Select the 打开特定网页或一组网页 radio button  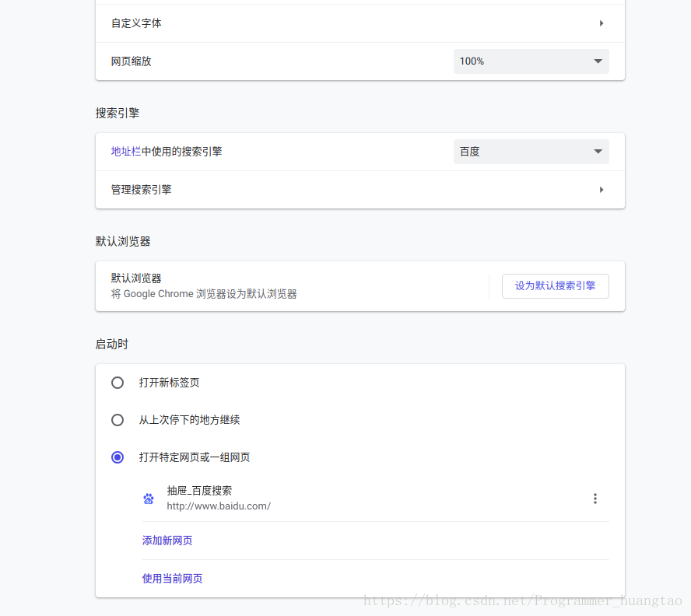[x=118, y=457]
